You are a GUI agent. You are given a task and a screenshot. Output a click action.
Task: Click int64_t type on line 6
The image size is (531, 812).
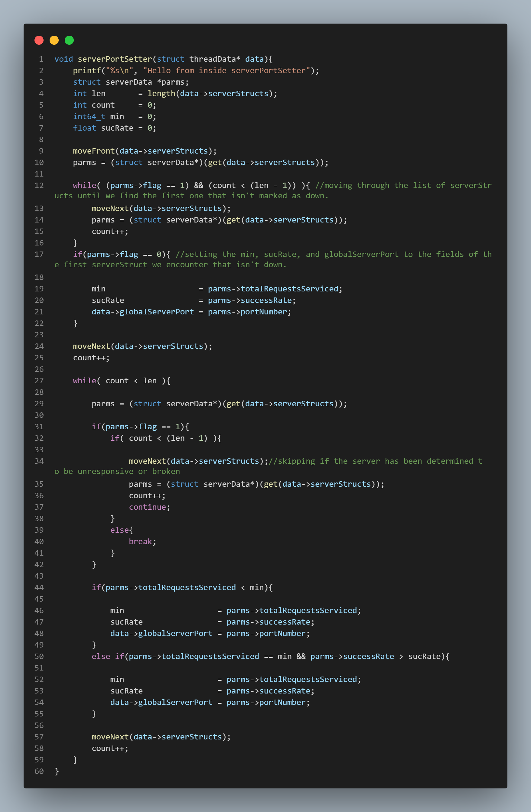coord(89,117)
